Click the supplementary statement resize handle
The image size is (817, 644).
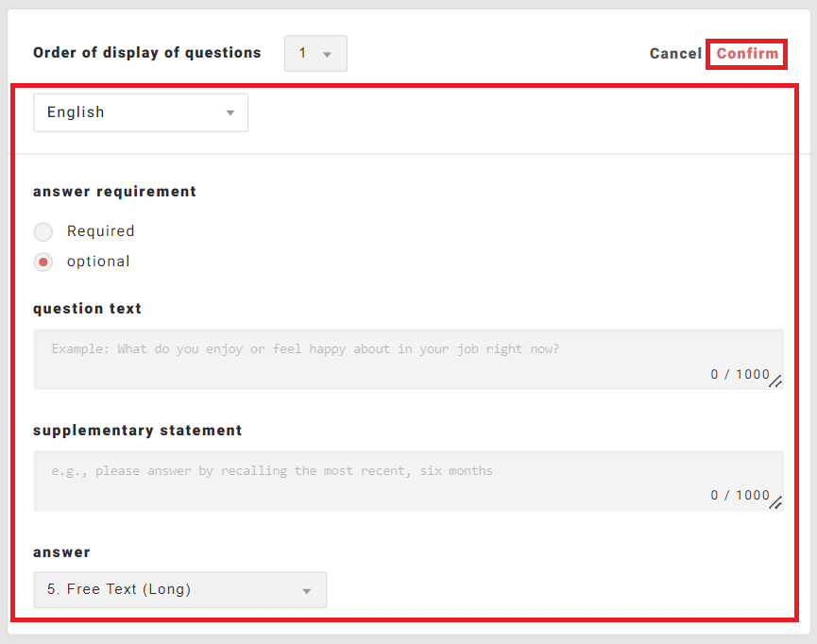click(775, 503)
